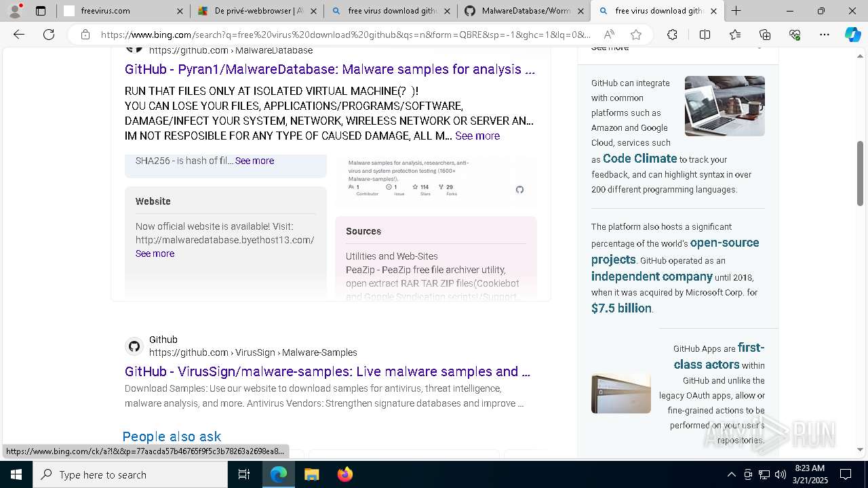Screen dimensions: 868x488
Task: Open the clock showing 8:23 AM
Action: (810, 474)
